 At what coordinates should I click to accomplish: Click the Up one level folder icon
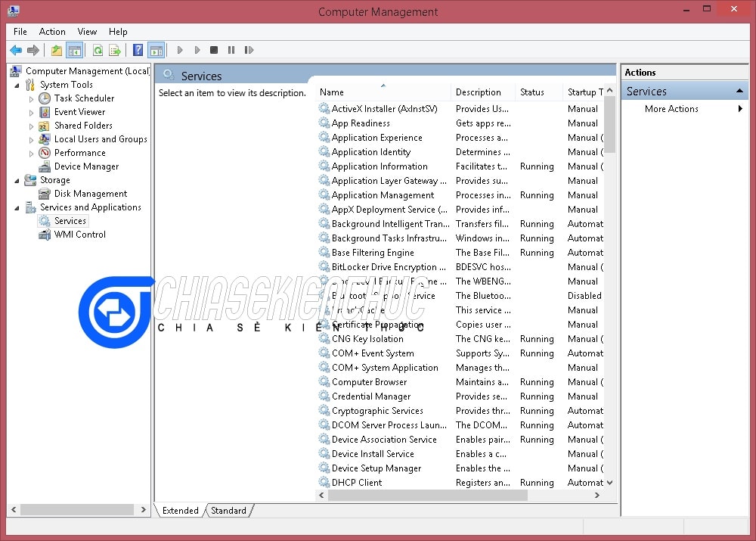(x=57, y=50)
